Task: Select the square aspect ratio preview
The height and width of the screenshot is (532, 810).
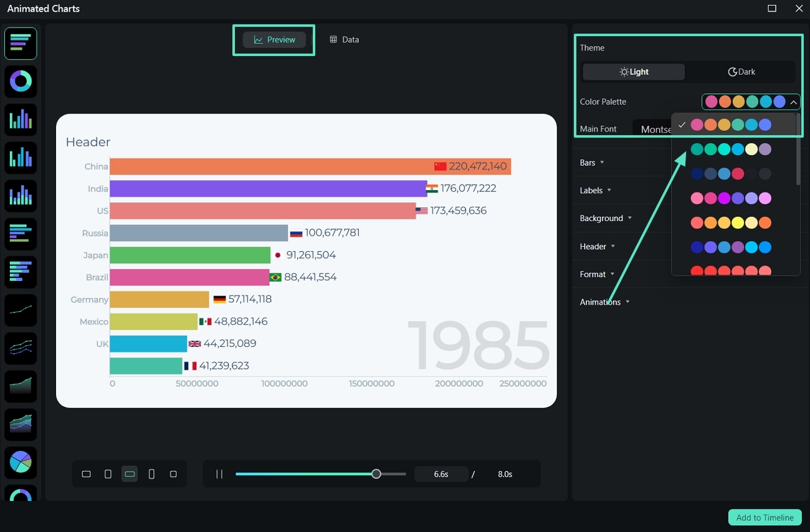Action: (173, 473)
